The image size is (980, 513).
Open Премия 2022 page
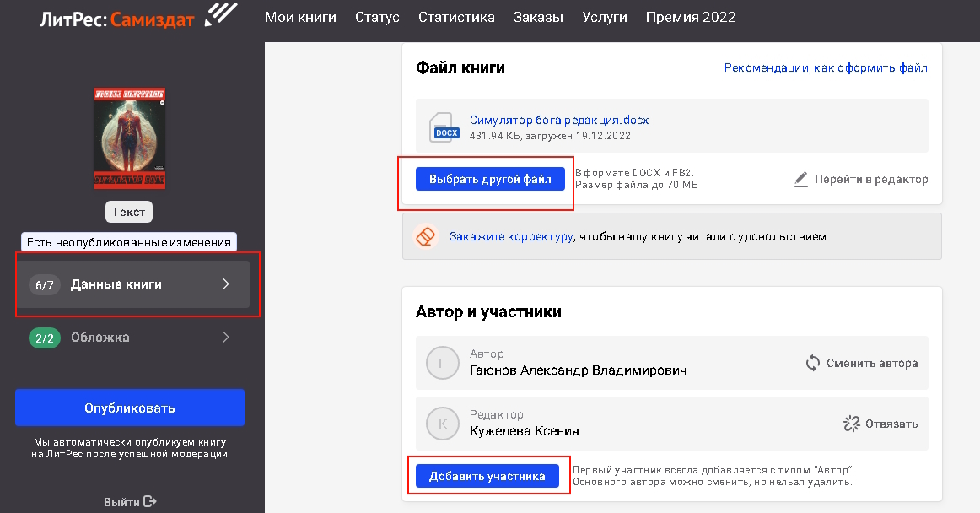(691, 18)
